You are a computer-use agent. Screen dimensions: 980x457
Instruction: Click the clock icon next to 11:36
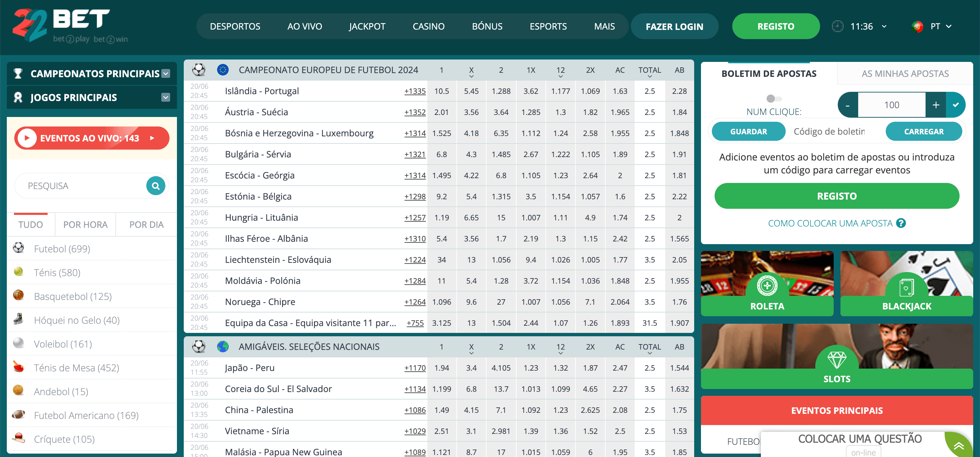837,26
